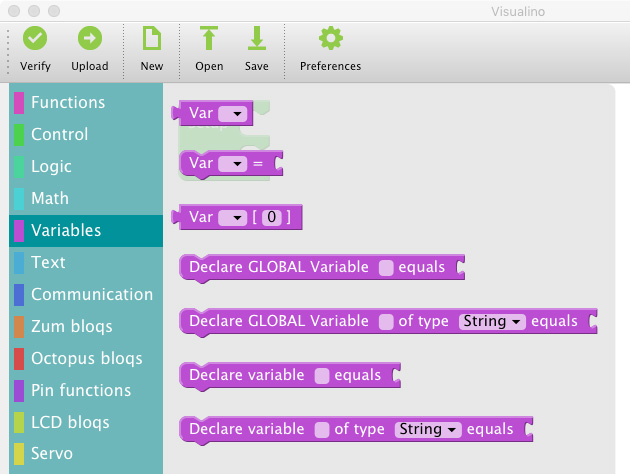Open the Logic blocks category

pos(51,166)
